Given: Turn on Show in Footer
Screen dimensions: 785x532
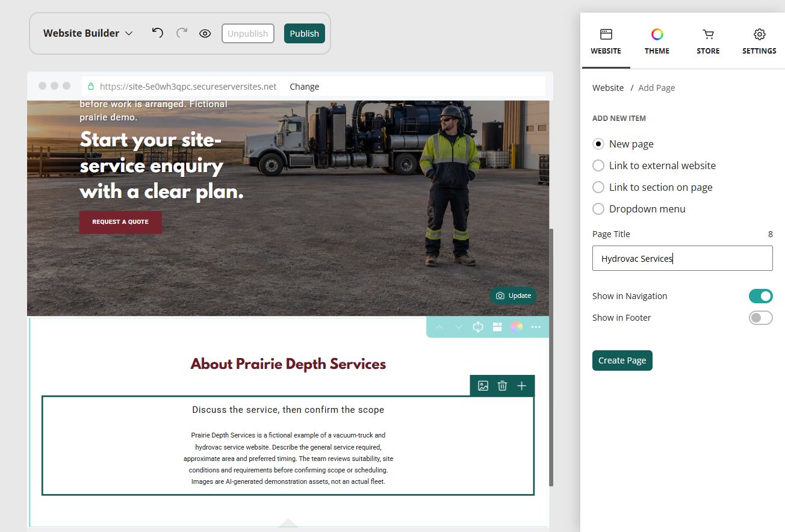Looking at the screenshot, I should point(760,318).
